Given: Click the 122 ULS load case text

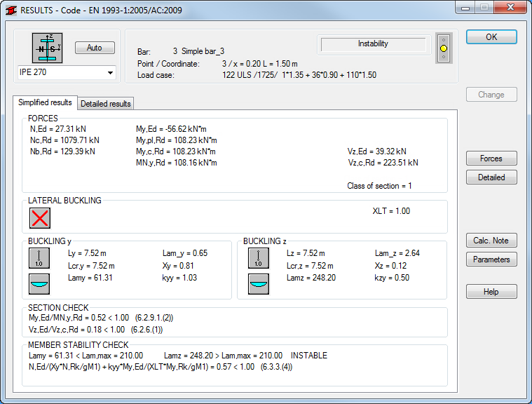Looking at the screenshot, I should click(x=299, y=75).
